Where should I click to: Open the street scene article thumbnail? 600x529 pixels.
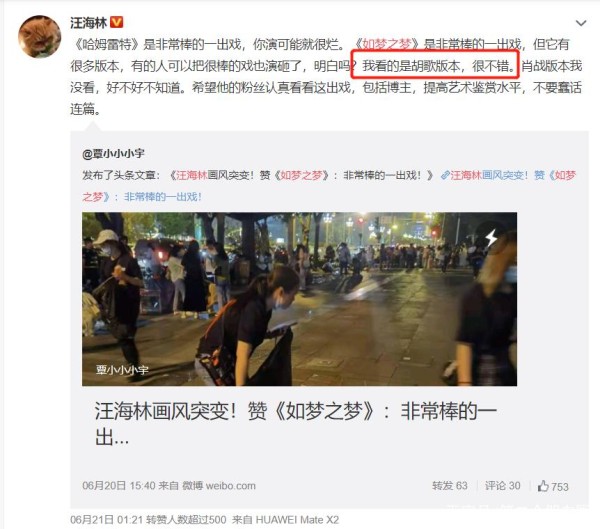299,299
